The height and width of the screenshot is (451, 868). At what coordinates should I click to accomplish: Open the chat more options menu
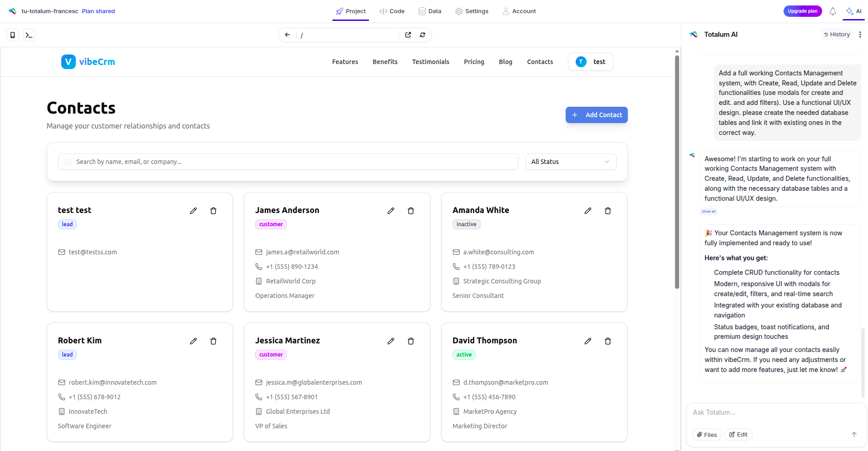[860, 35]
